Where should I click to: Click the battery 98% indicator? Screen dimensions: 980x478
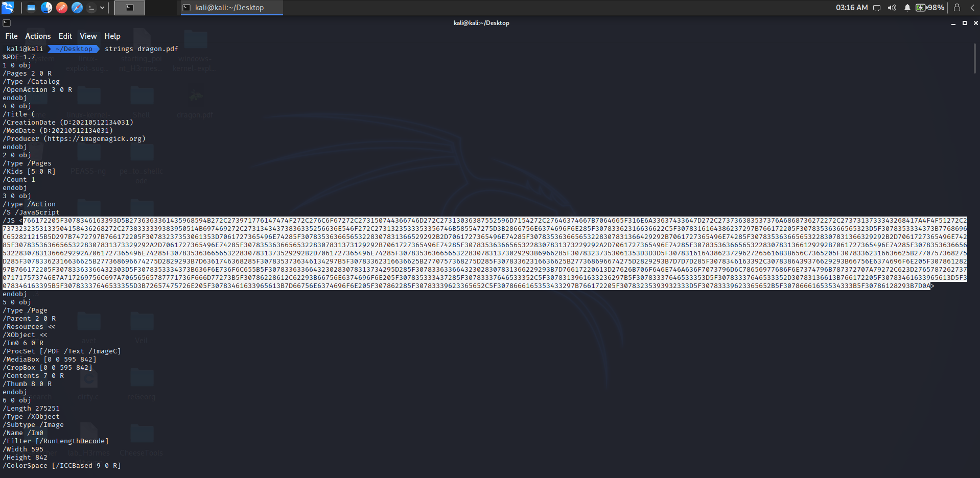930,8
